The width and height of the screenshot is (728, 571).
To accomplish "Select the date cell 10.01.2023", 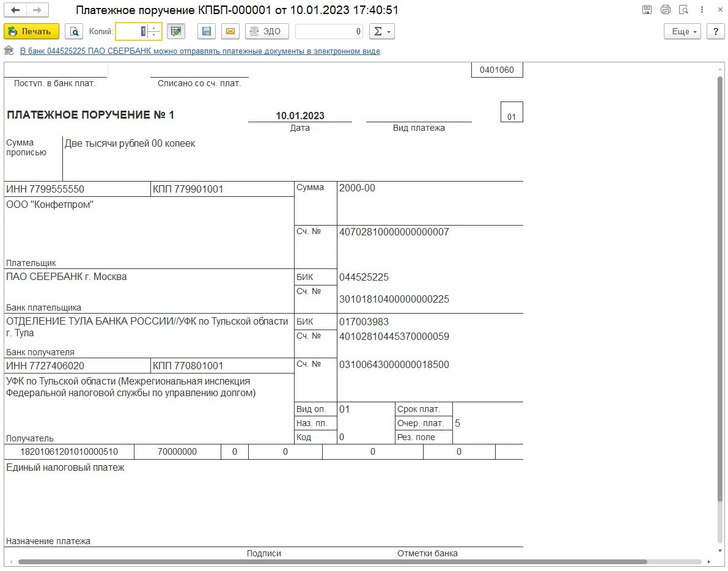I will tap(300, 116).
